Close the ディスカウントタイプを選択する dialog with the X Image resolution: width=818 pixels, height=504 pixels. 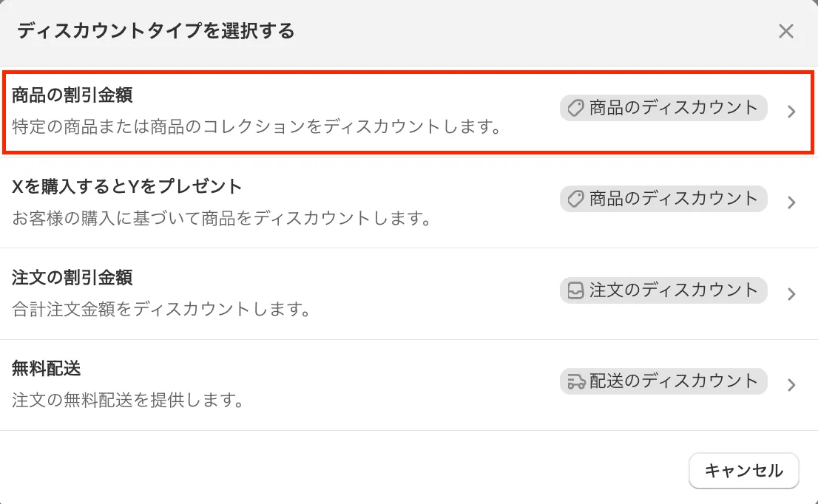785,31
